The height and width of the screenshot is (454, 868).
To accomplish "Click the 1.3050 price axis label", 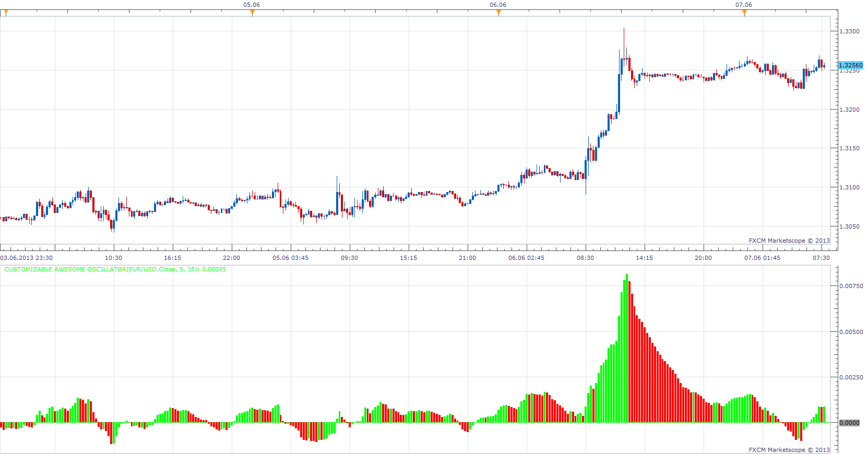I will pyautogui.click(x=849, y=226).
